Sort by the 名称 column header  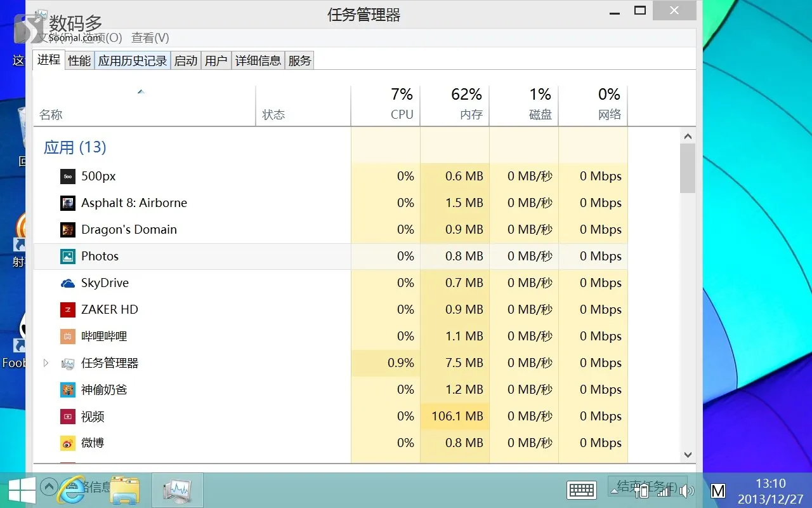145,106
